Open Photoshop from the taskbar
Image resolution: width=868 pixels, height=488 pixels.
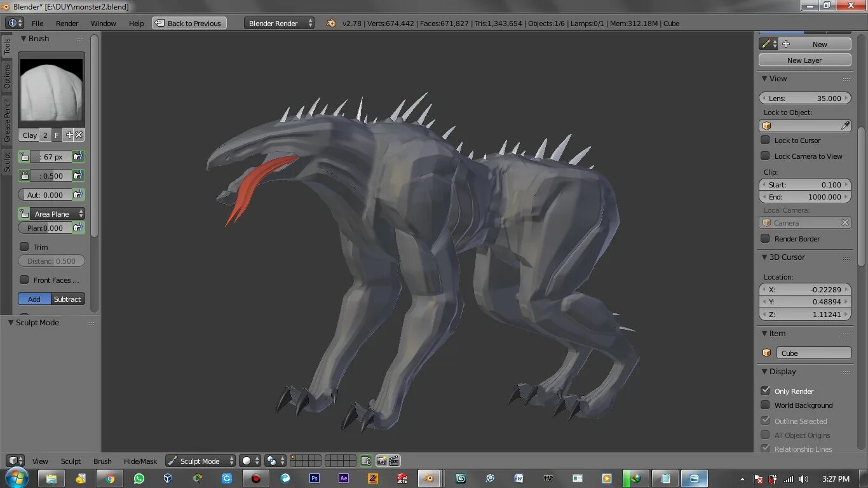pos(315,478)
